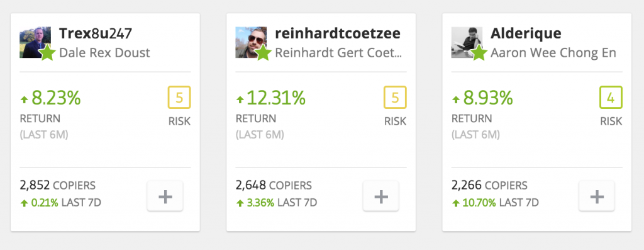The height and width of the screenshot is (250, 644).
Task: Open the Alderique username link
Action: (526, 35)
